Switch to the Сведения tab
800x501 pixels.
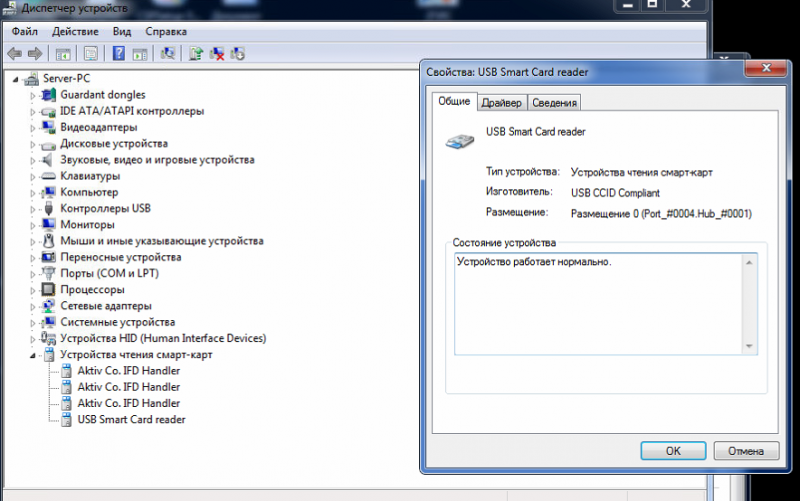[554, 103]
